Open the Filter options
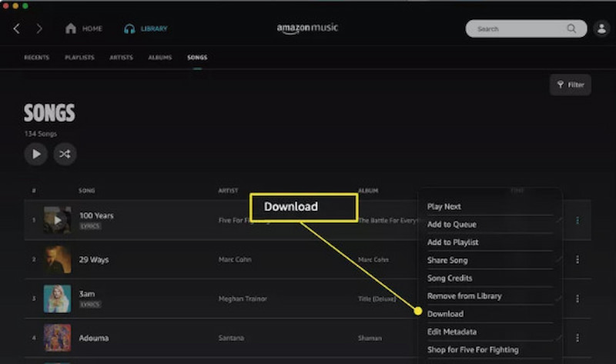 click(571, 85)
